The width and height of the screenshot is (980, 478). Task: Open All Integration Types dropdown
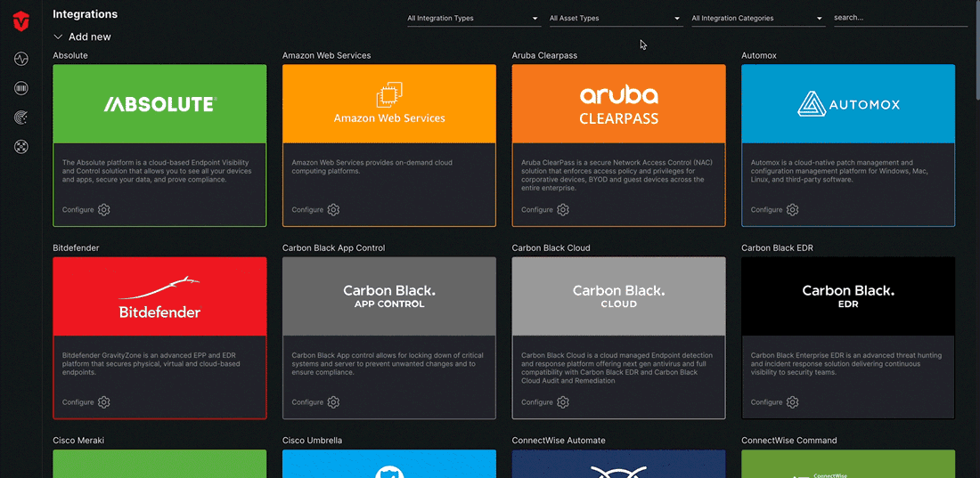(473, 19)
